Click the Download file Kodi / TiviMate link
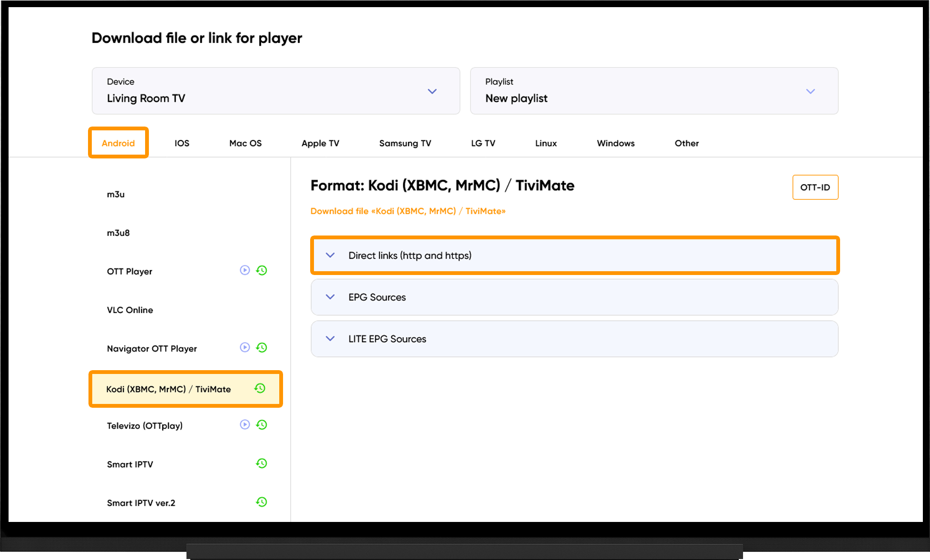The height and width of the screenshot is (560, 930). (x=408, y=211)
